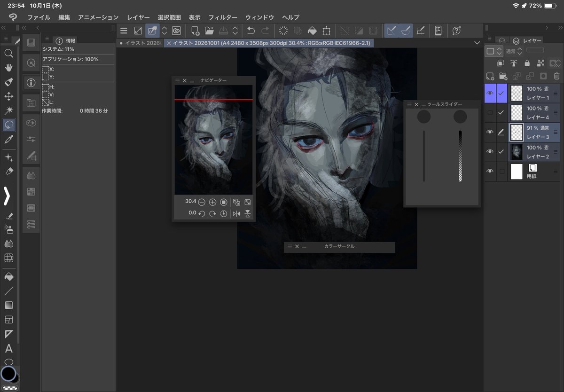Open the blending mode 通常 dropdown
The width and height of the screenshot is (564, 392).
tap(513, 51)
